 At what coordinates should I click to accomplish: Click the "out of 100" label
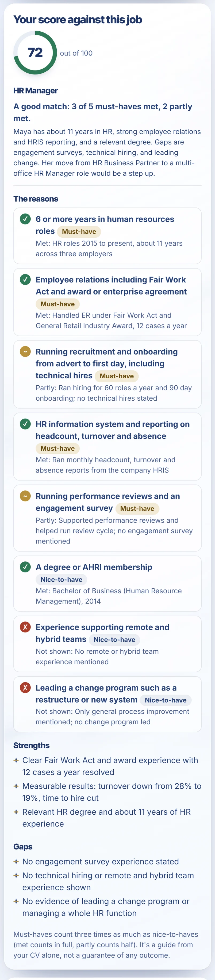pos(76,53)
